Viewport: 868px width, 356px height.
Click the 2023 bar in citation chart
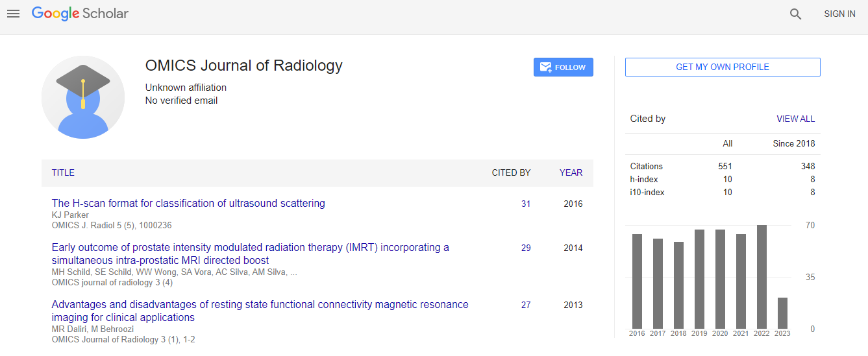[782, 313]
